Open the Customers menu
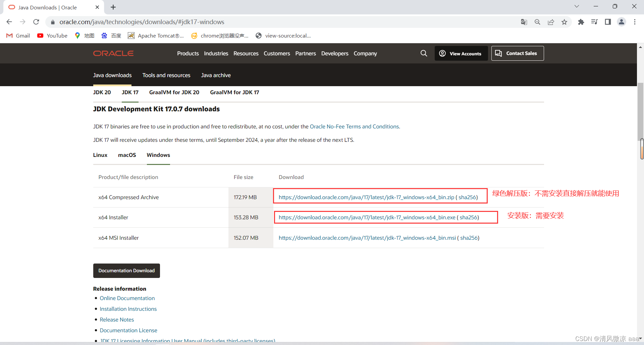The image size is (644, 345). 277,53
